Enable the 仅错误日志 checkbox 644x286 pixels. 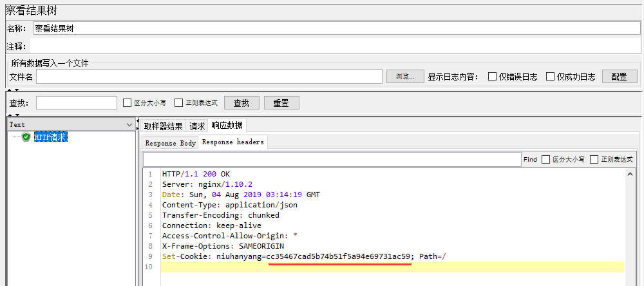coord(493,77)
